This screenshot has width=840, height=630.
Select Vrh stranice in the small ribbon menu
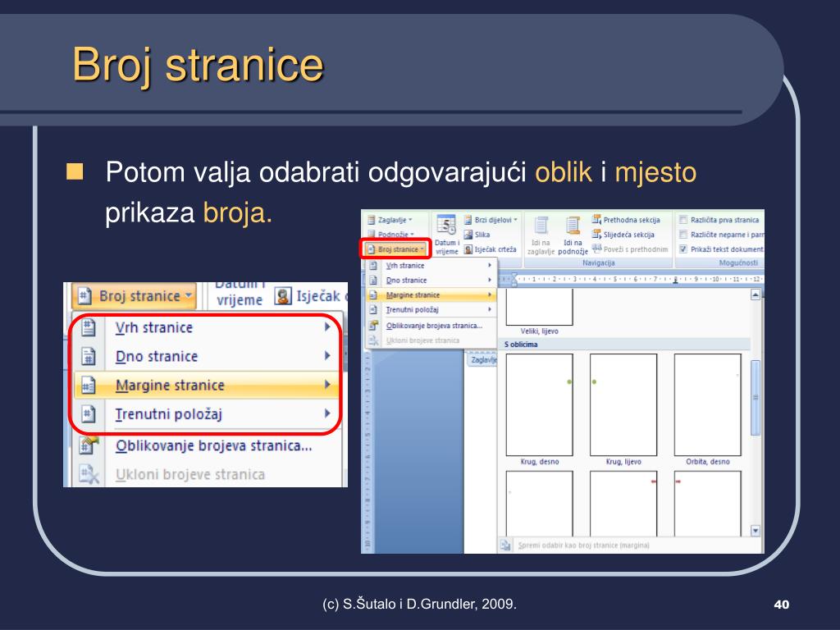pos(431,265)
